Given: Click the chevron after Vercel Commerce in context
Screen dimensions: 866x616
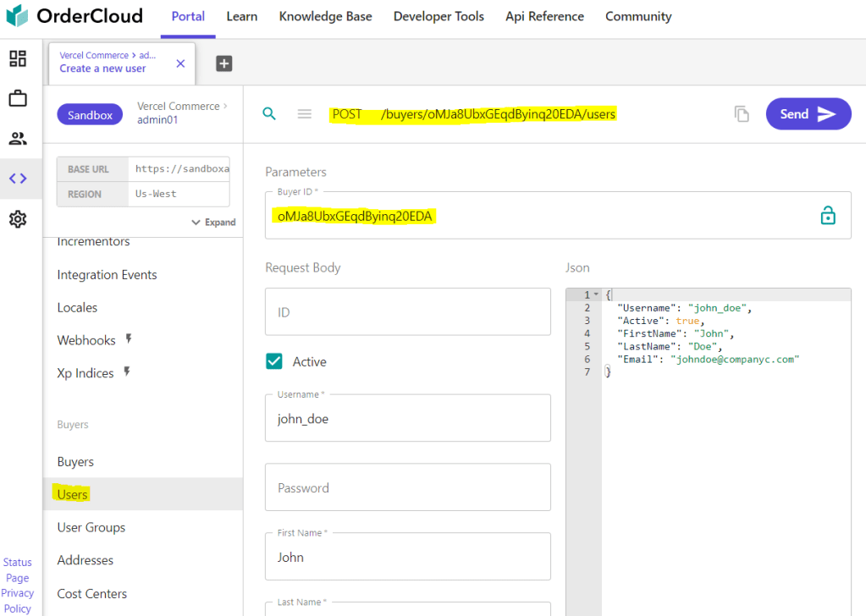Looking at the screenshot, I should [x=225, y=106].
